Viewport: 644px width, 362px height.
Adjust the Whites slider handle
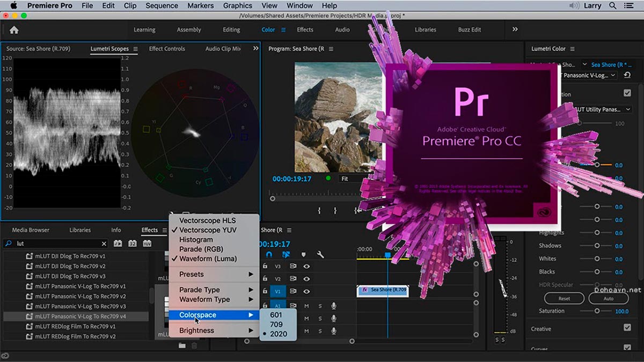pyautogui.click(x=597, y=259)
